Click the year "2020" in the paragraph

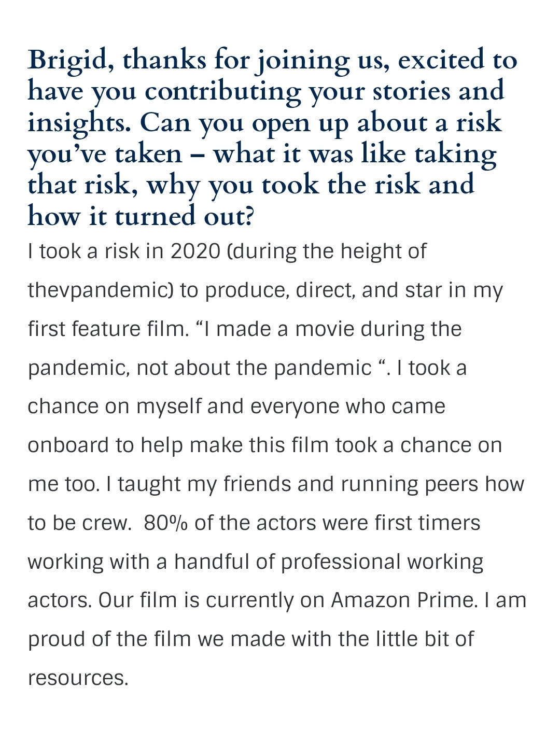[195, 251]
